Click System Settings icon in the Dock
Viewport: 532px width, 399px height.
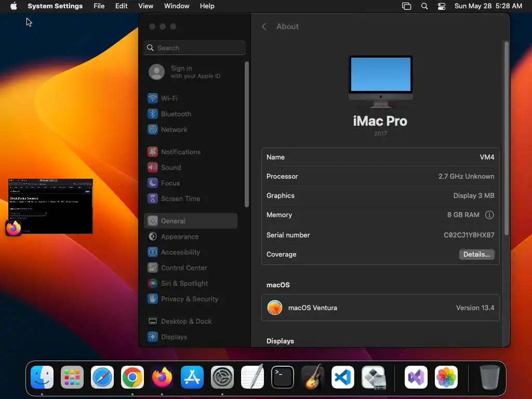coord(222,377)
